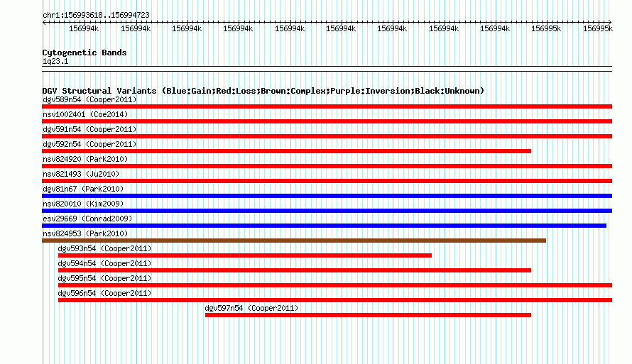Image resolution: width=632 pixels, height=364 pixels.
Task: Click the left arrow of the ruler
Action: pos(44,23)
